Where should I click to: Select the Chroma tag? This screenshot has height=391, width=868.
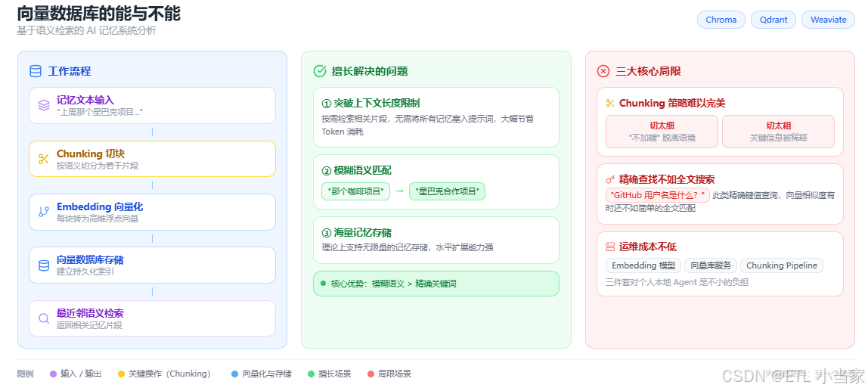pos(721,20)
